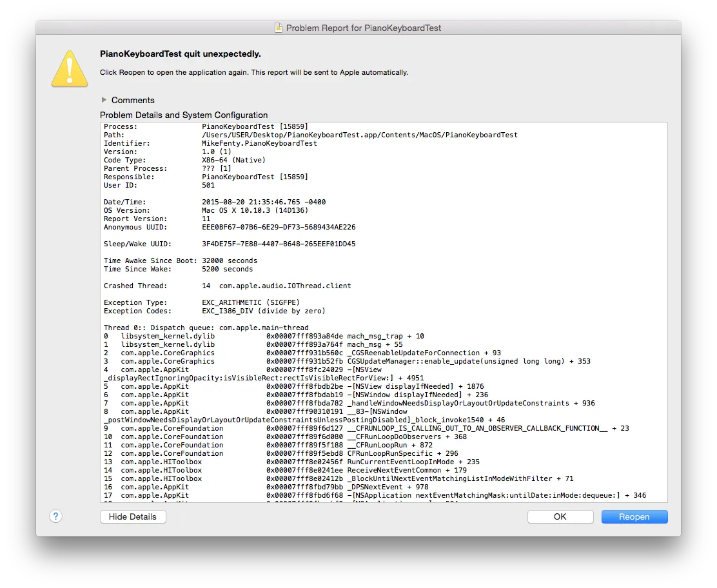Screen dimensions: 717x588
Task: Click Date/Time '2015-08-20 21:35:46.765 -0400'
Action: (264, 202)
